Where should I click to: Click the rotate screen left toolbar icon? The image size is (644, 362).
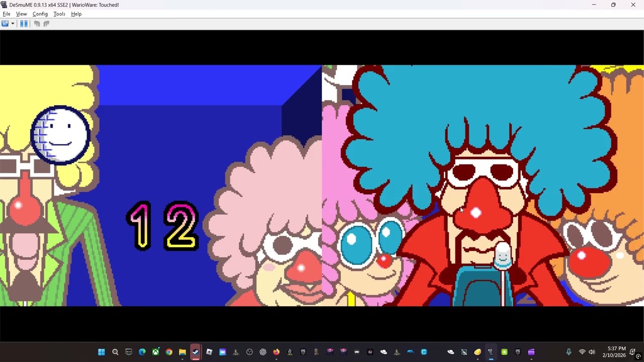pyautogui.click(x=37, y=24)
